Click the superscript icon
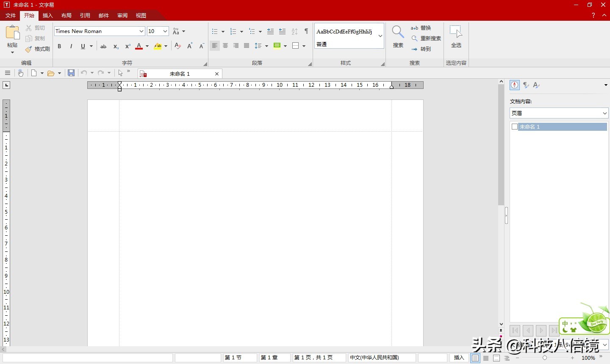Image resolution: width=610 pixels, height=364 pixels. [128, 46]
